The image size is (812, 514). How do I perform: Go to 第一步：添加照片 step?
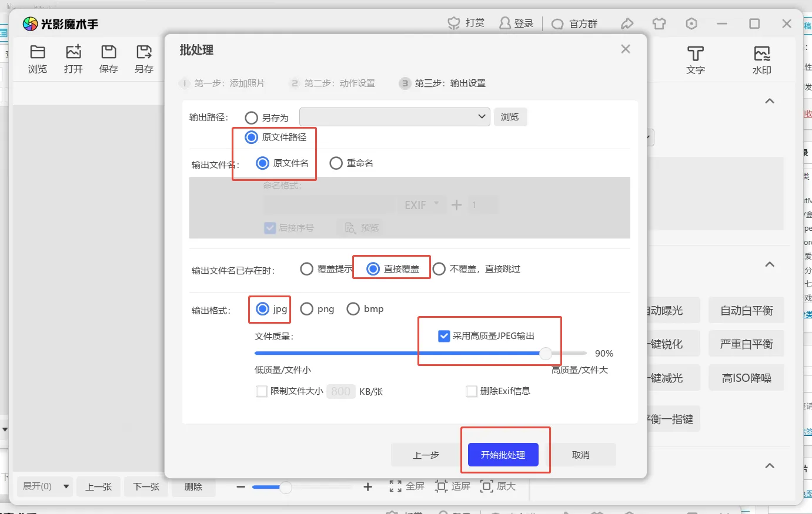click(223, 83)
